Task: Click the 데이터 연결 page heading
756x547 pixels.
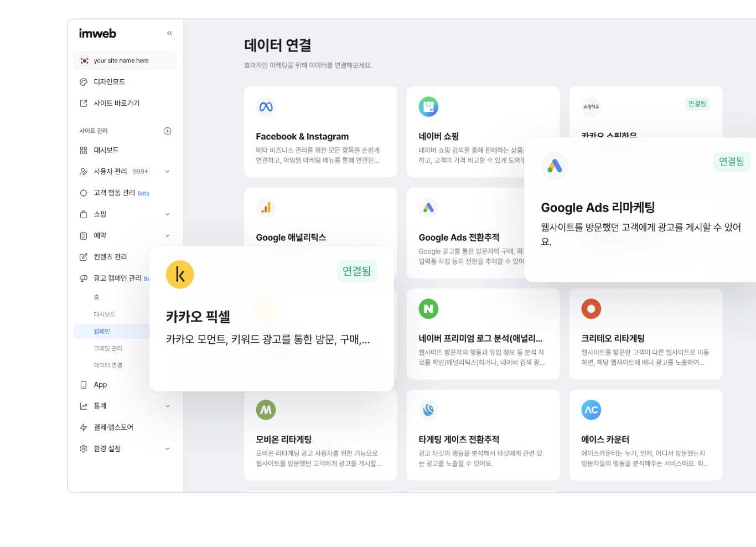Action: (x=278, y=45)
